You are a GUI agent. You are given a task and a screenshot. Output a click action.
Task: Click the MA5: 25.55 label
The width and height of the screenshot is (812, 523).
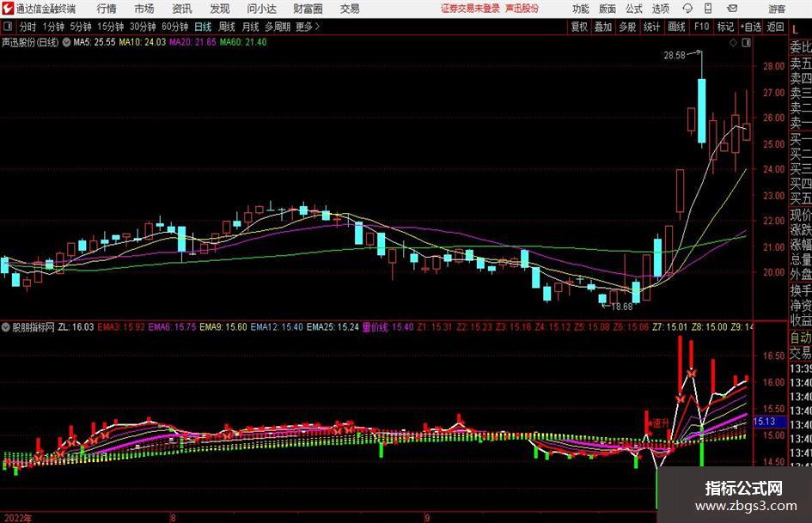(95, 42)
